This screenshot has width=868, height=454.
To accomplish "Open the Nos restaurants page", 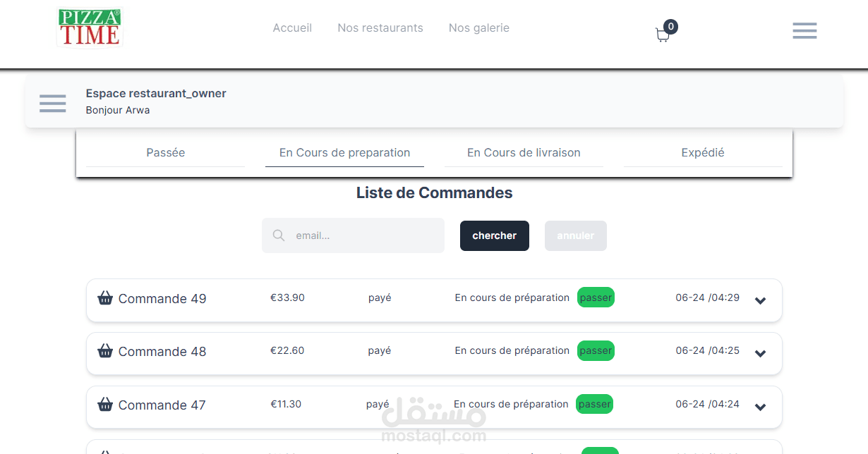I will point(380,28).
